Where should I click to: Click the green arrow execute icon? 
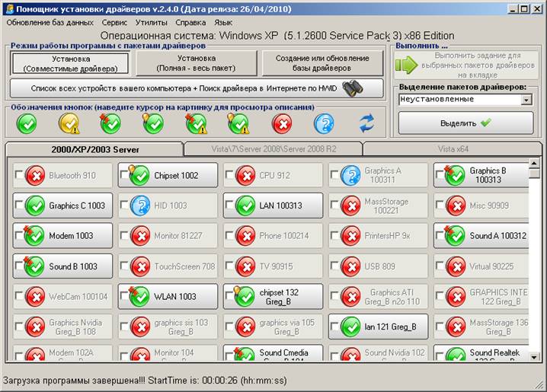click(x=407, y=65)
